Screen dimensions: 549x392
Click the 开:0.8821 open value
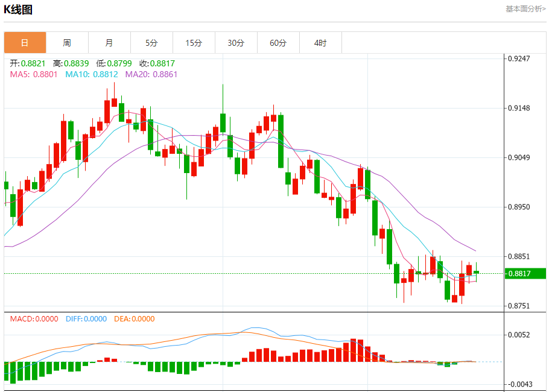28,63
